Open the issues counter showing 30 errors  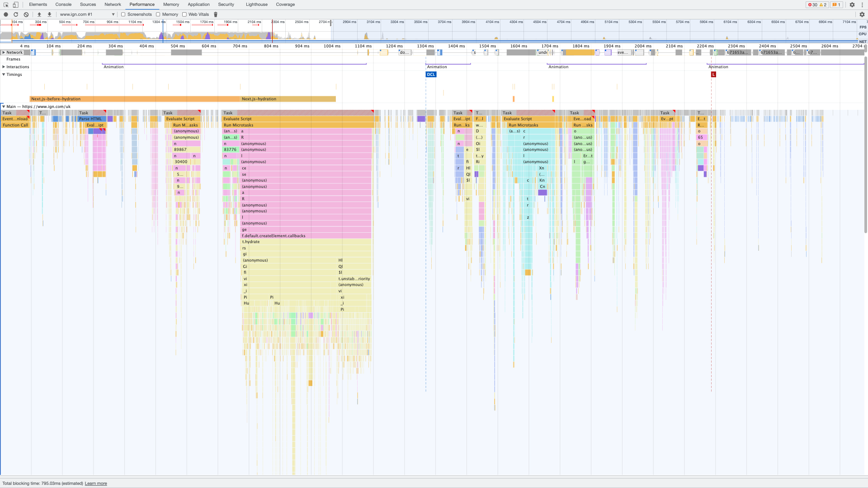[x=814, y=5]
